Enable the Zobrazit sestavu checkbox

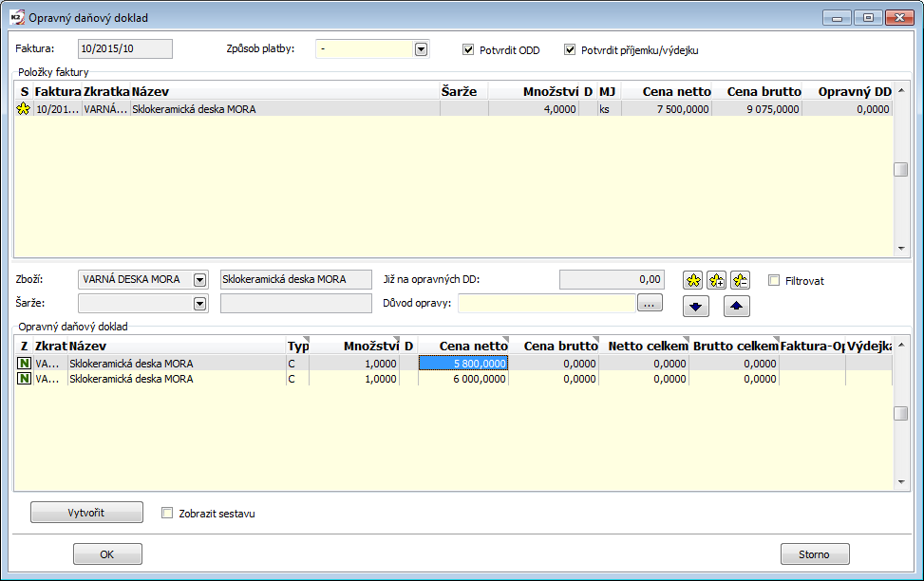pos(167,514)
